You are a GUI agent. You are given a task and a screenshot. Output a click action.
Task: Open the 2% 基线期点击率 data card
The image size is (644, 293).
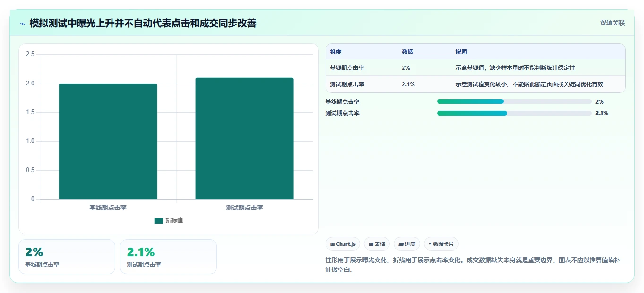(x=67, y=257)
